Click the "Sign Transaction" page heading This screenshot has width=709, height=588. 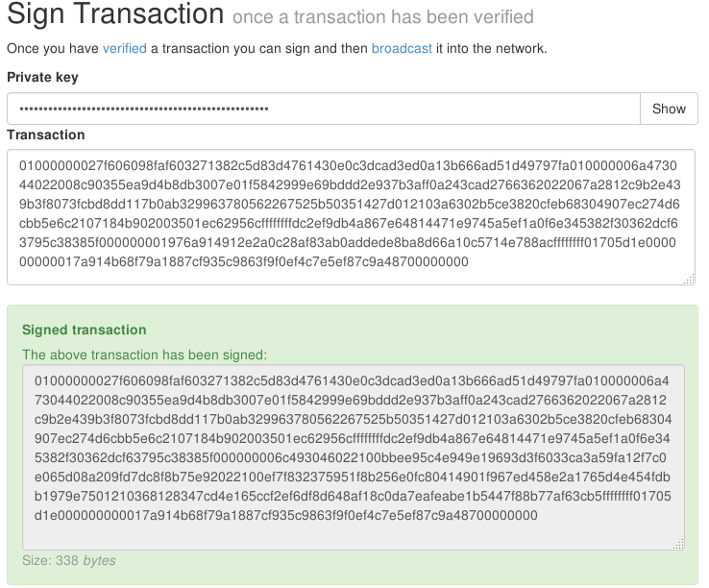click(x=115, y=15)
